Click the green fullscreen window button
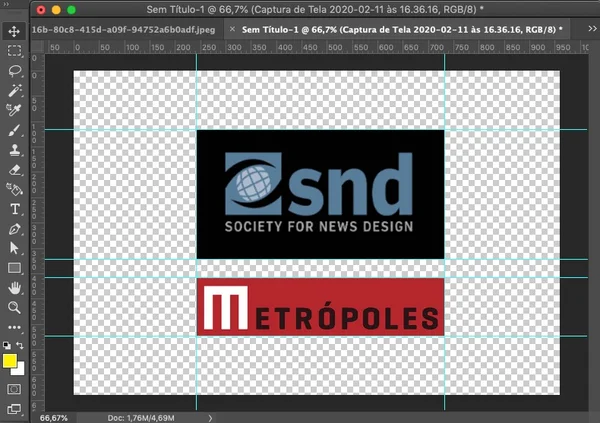The image size is (600, 423). pyautogui.click(x=71, y=10)
